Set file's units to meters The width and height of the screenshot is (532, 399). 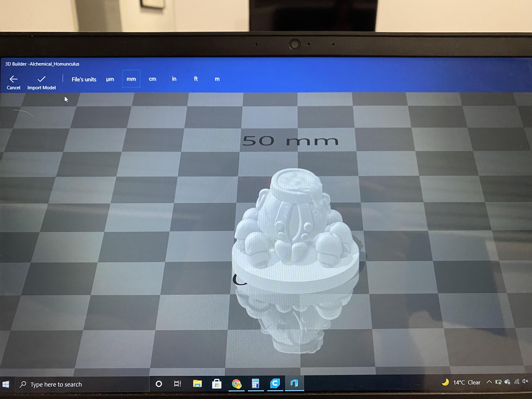pos(217,79)
